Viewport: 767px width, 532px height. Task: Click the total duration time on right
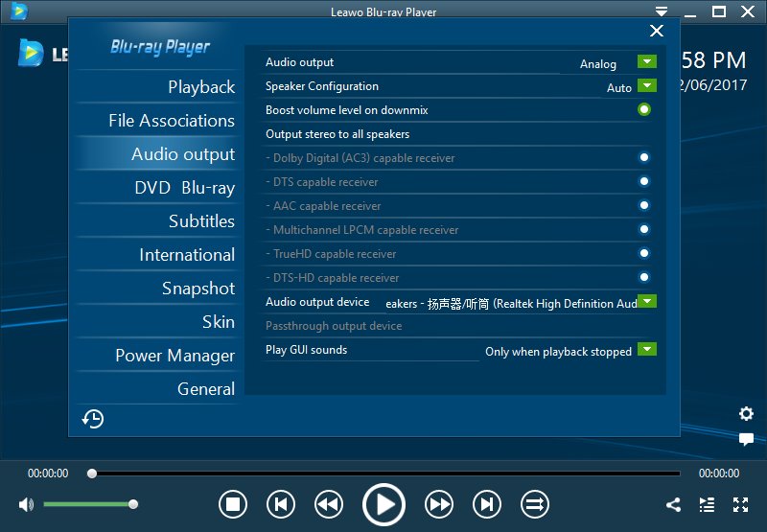point(718,474)
